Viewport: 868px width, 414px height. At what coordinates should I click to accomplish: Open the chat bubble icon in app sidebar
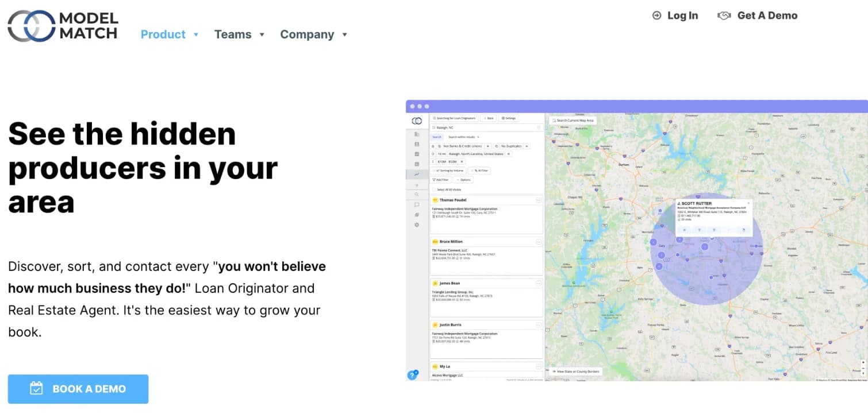(417, 204)
